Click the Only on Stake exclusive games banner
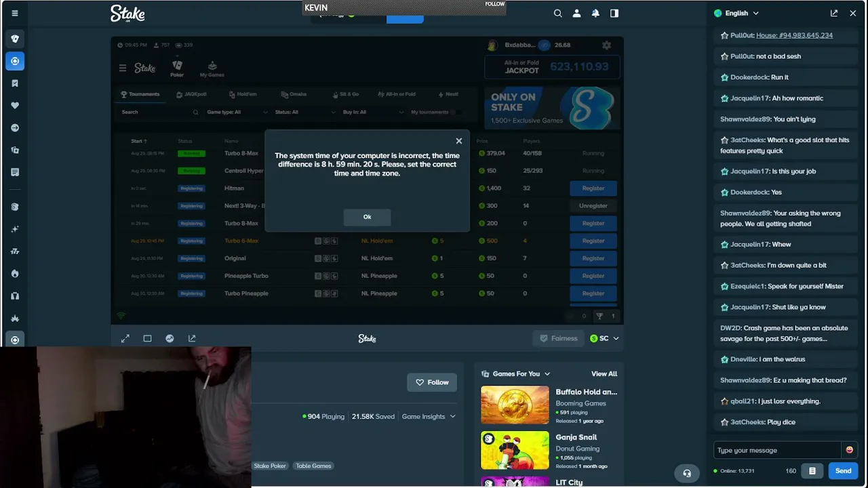The image size is (868, 488). pos(552,108)
